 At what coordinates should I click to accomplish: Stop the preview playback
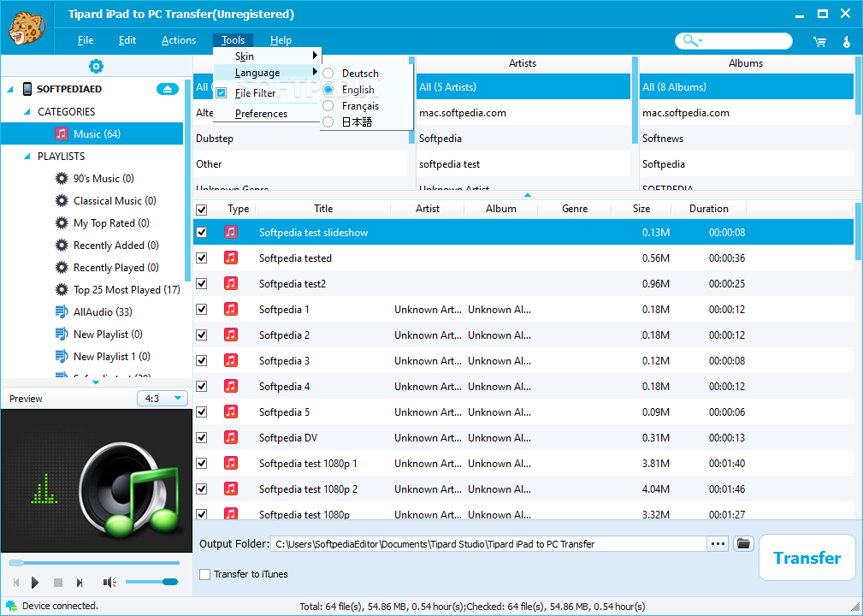click(x=58, y=583)
